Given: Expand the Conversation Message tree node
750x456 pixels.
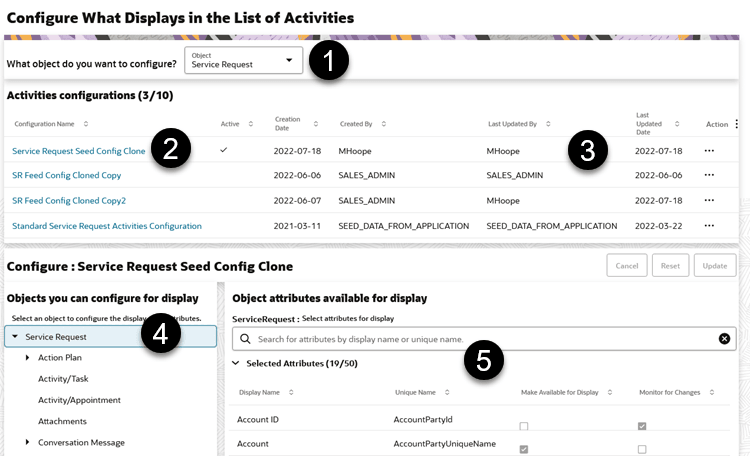Looking at the screenshot, I should [28, 442].
